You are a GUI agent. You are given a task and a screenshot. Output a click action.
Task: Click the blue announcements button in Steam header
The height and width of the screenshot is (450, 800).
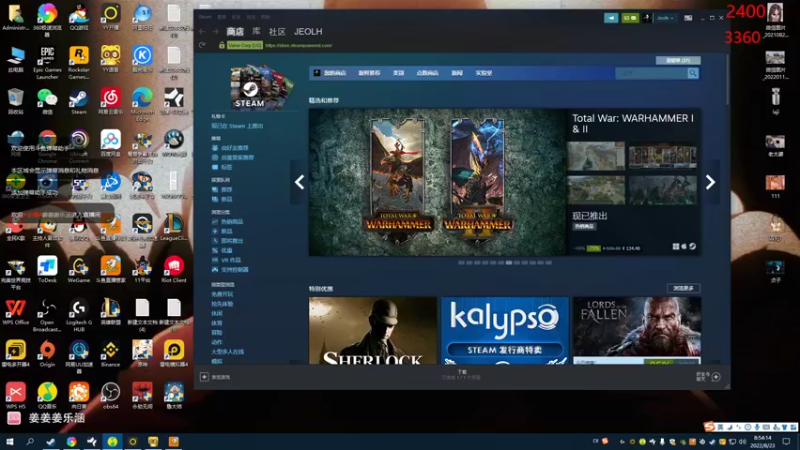(x=611, y=18)
